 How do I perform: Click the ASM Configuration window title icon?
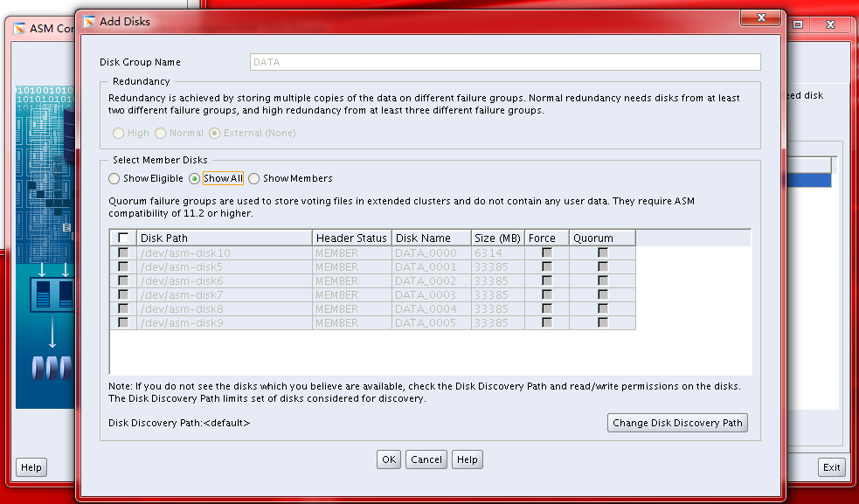(19, 29)
